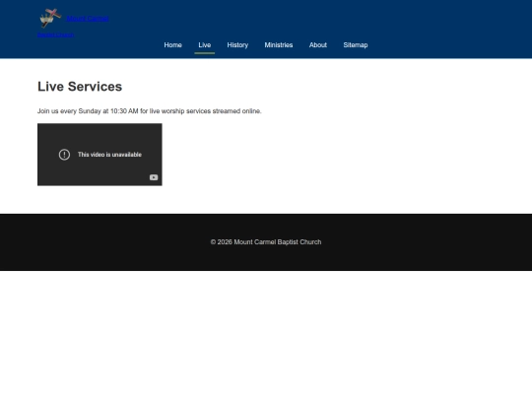This screenshot has height=399, width=532.
Task: Click the YouTube logo in video player
Action: tap(154, 177)
